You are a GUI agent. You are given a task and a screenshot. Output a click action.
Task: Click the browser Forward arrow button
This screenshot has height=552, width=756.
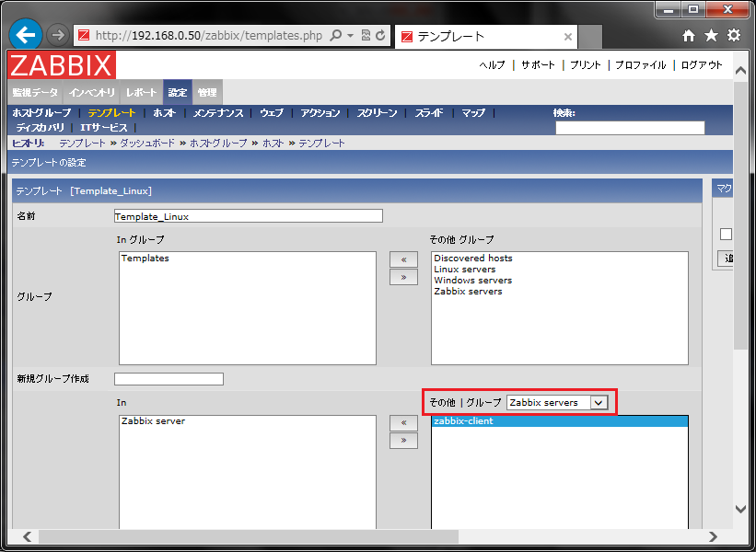pos(58,35)
